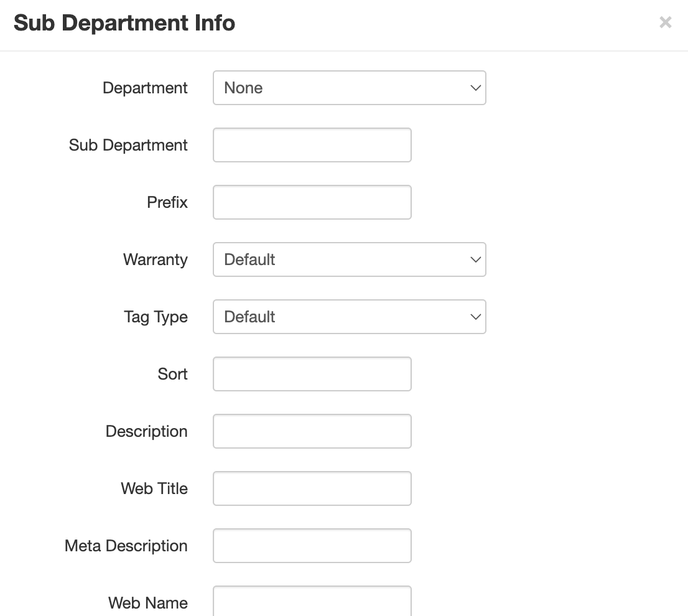This screenshot has height=616, width=688.
Task: Click the Sub Department Info heading
Action: tap(124, 23)
